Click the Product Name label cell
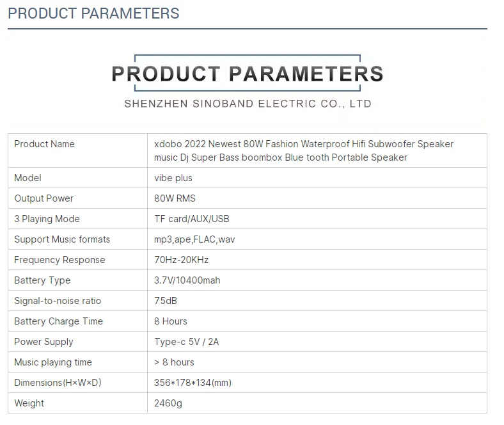Screen dimensions: 504x425 [x=44, y=144]
